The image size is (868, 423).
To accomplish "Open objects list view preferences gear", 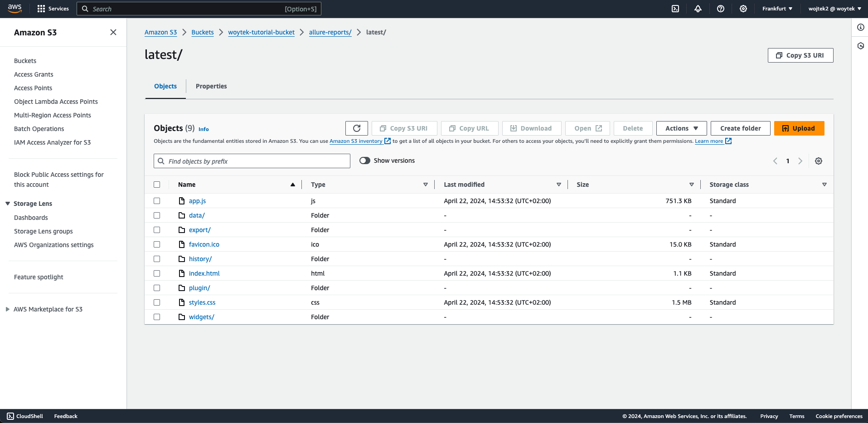I will point(819,161).
